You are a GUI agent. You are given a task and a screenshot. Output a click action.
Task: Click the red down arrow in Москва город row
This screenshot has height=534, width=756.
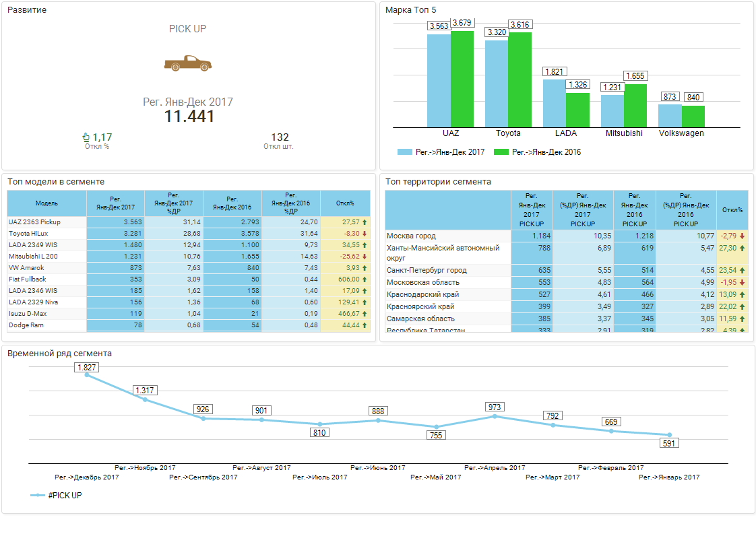(x=742, y=236)
